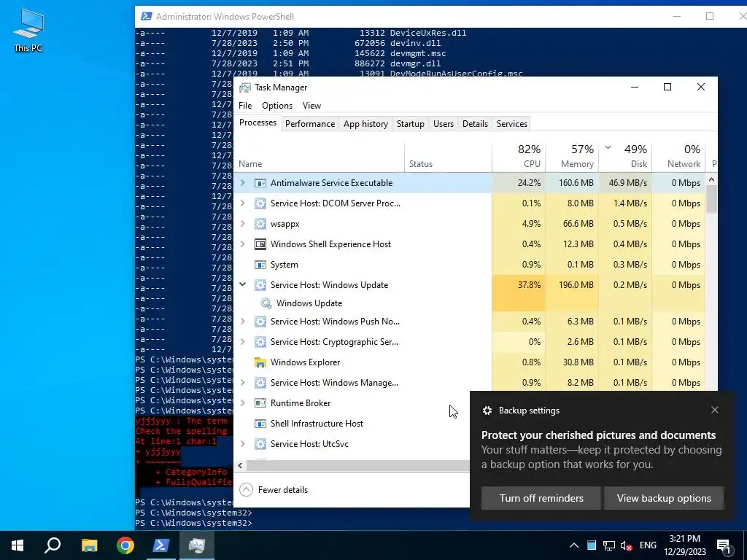Switch to the Startup tab
The image size is (747, 560).
410,124
